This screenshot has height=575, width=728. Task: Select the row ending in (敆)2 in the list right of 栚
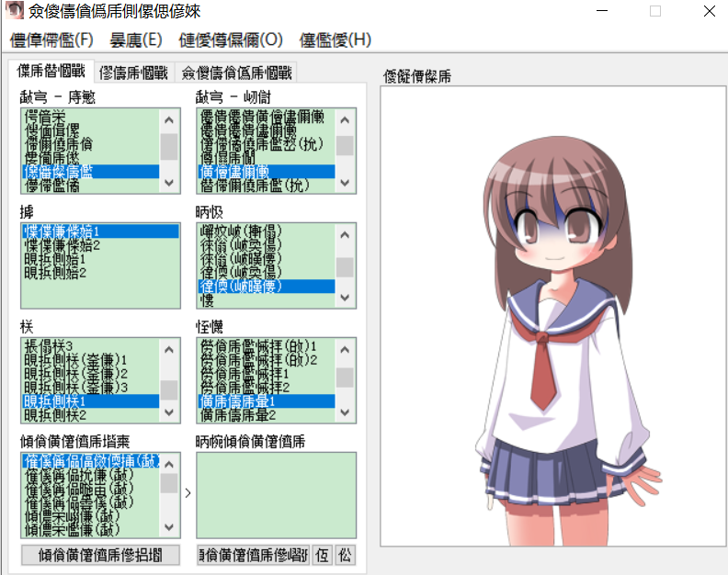coord(266,360)
